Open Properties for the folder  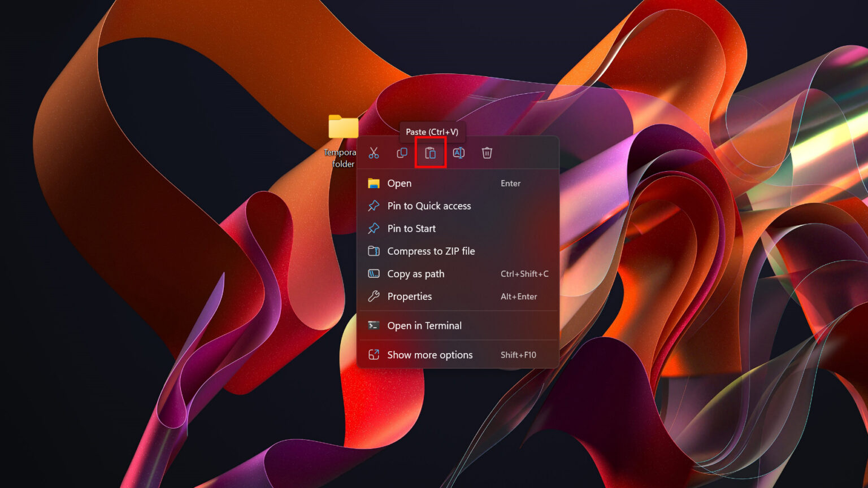pyautogui.click(x=409, y=296)
